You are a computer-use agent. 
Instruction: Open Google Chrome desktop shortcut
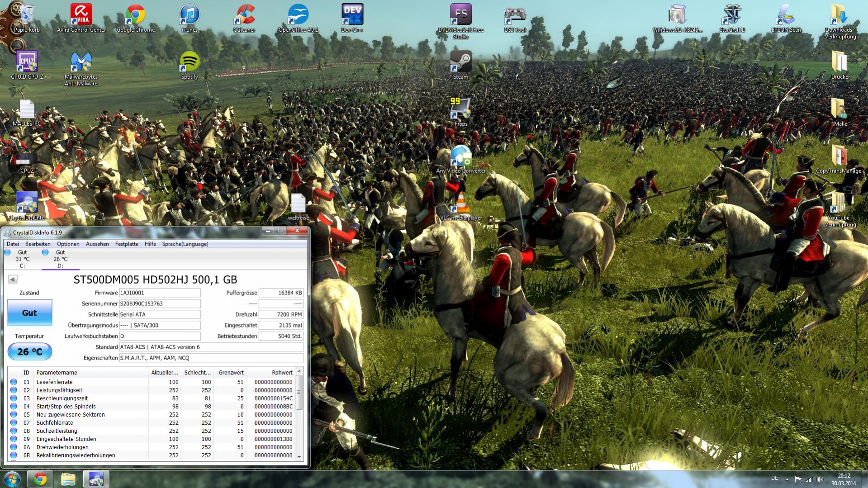tap(135, 18)
